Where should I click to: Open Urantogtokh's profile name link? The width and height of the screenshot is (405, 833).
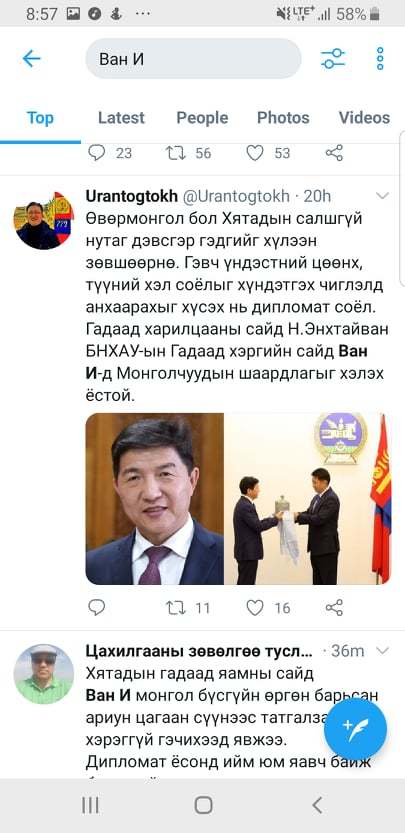[132, 196]
